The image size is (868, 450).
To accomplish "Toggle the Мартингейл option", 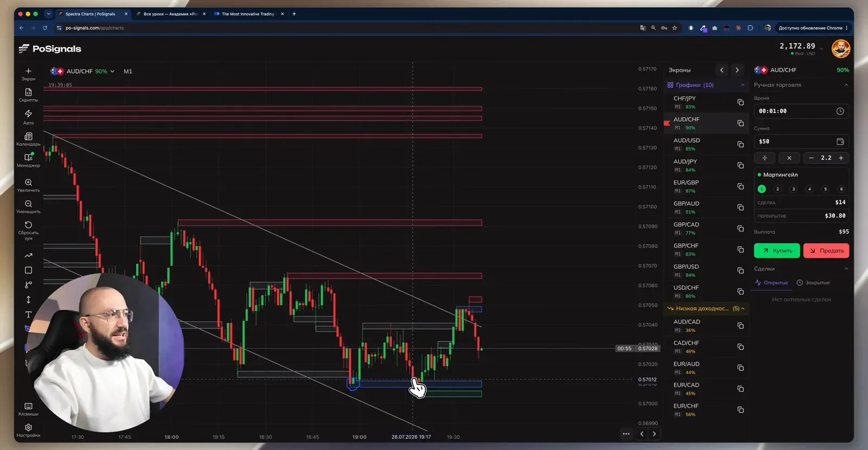I will tap(759, 175).
